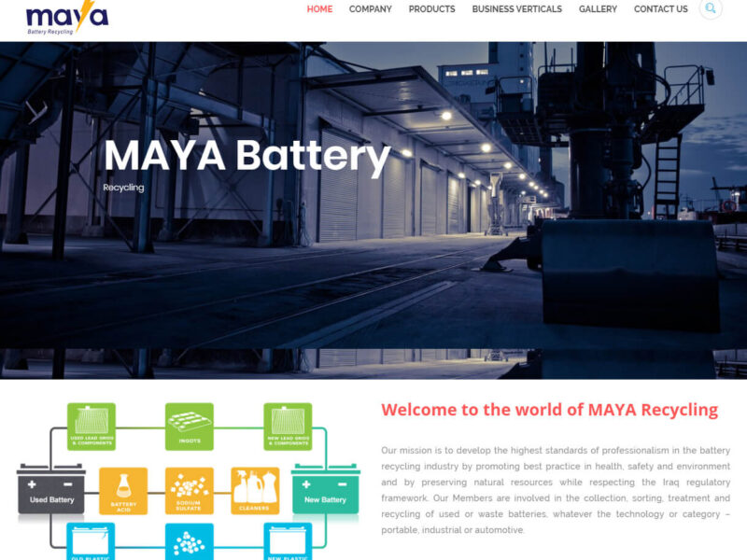Click the green Ingots icon
Image resolution: width=747 pixels, height=560 pixels.
tap(190, 427)
